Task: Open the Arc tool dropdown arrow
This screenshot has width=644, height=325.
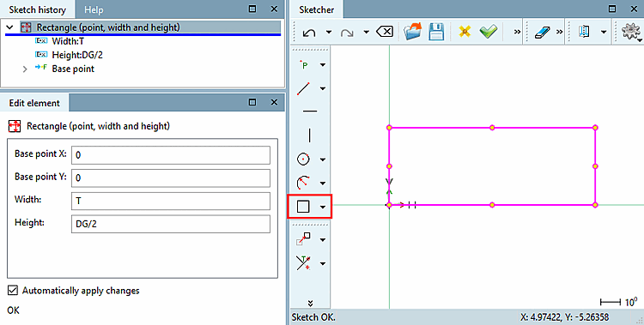Action: pyautogui.click(x=323, y=184)
